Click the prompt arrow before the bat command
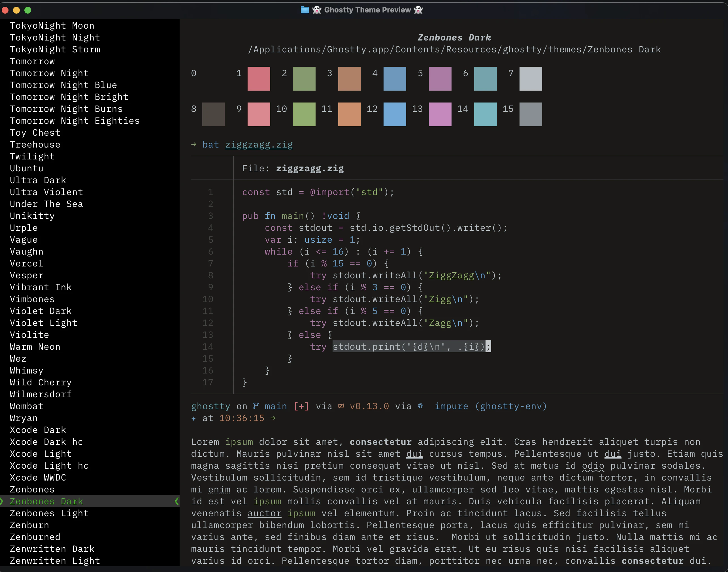 (x=194, y=144)
